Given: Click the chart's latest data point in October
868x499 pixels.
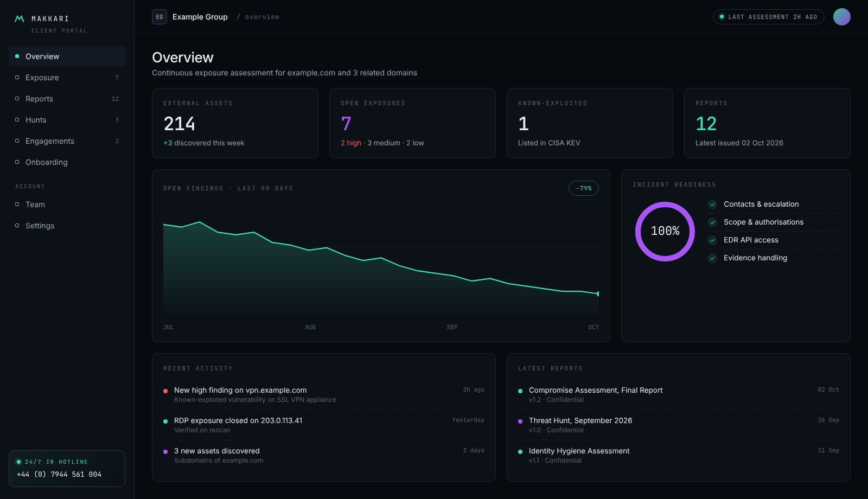Looking at the screenshot, I should pos(598,294).
